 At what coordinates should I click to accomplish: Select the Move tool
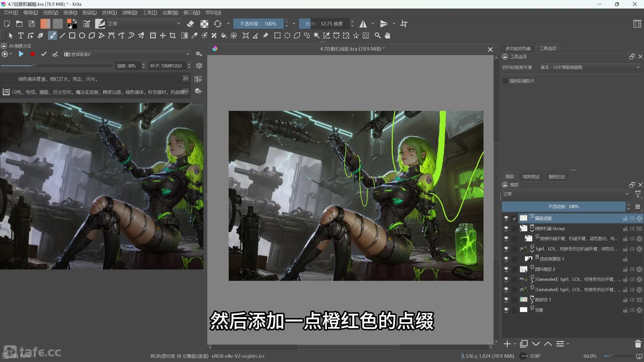[163, 36]
